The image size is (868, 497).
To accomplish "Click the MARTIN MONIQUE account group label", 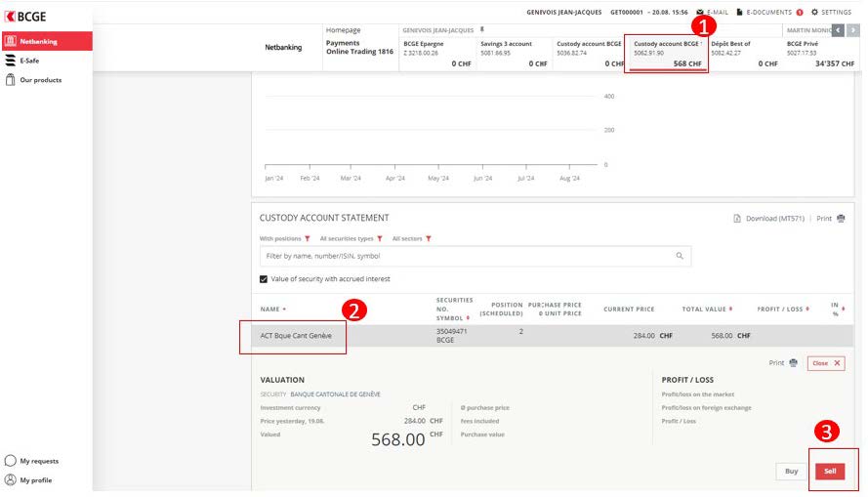I will 808,30.
